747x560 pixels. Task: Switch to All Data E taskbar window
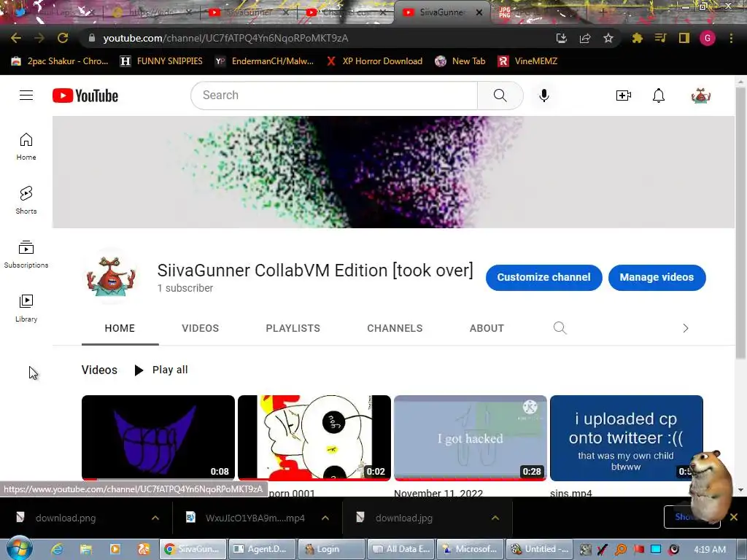(400, 549)
